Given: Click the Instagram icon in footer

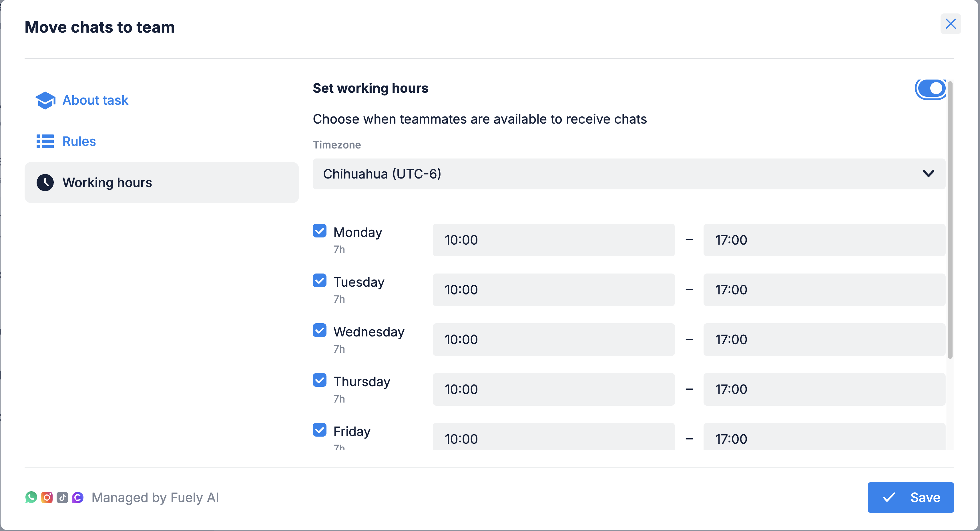Looking at the screenshot, I should (47, 497).
